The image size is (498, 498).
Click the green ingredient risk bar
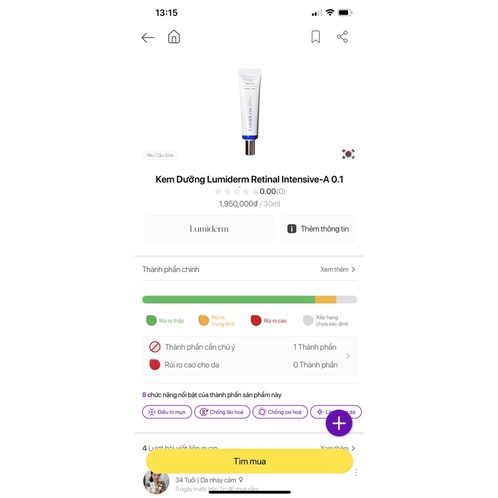(x=228, y=300)
